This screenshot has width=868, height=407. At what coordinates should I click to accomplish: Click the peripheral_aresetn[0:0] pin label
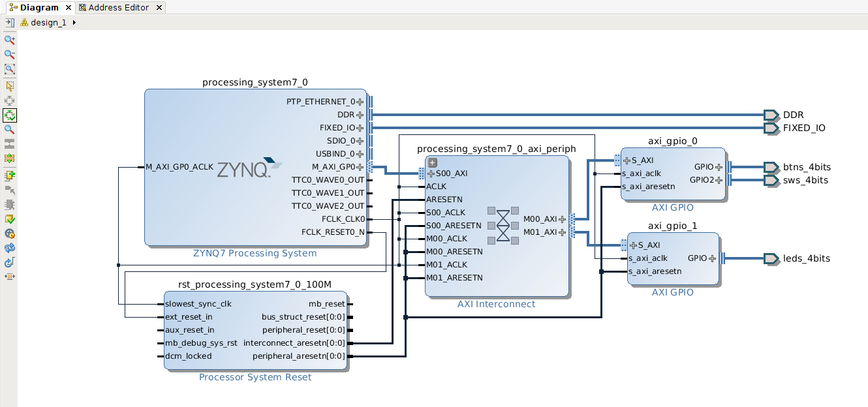tap(299, 356)
